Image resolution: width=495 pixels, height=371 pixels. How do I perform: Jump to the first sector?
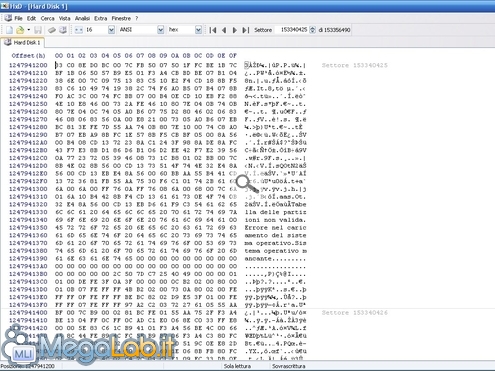pos(213,30)
